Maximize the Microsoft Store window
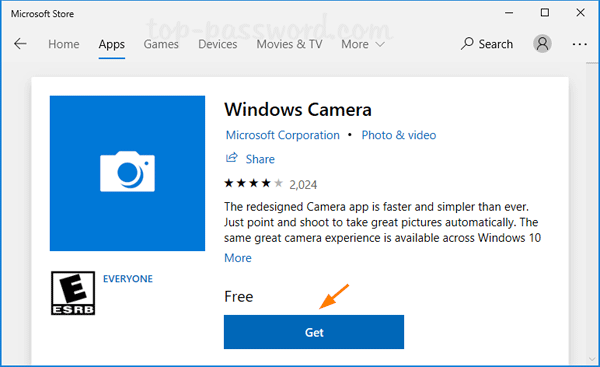Viewport: 600px width, 367px height. [545, 13]
